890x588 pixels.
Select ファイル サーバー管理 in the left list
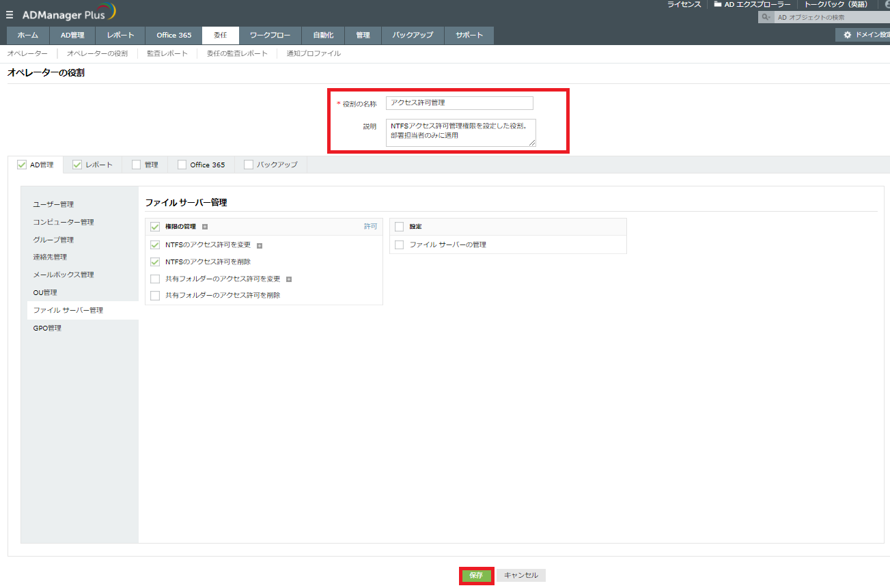pyautogui.click(x=83, y=310)
